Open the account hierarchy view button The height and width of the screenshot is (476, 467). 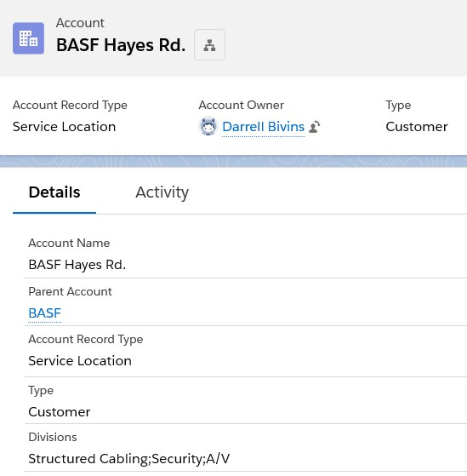pyautogui.click(x=209, y=44)
